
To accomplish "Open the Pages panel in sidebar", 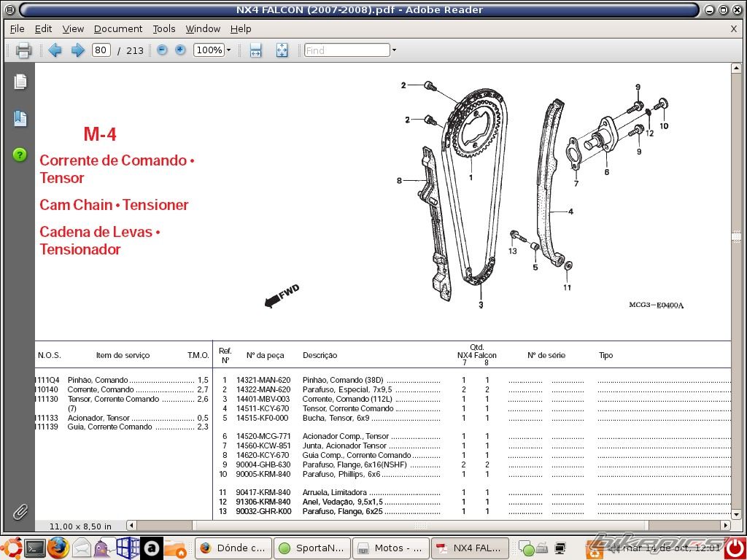I will 20,82.
